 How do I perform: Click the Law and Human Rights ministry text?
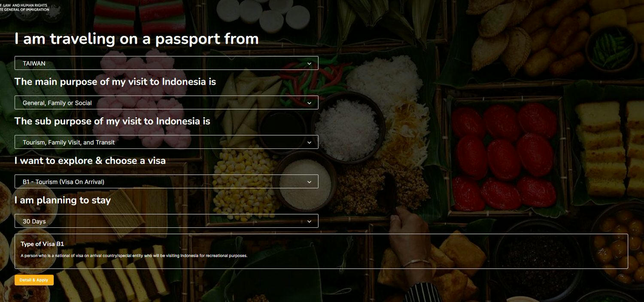click(x=24, y=5)
